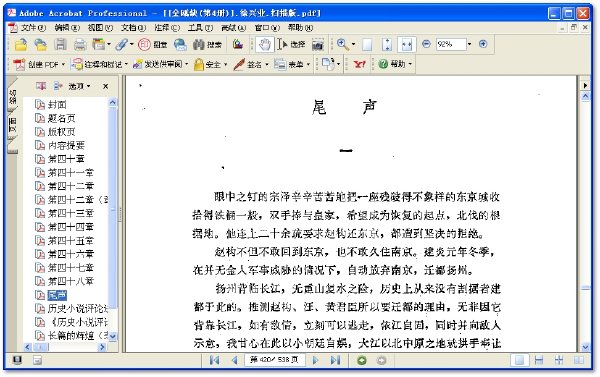Open the zoom percentage dropdown arrow

click(470, 44)
